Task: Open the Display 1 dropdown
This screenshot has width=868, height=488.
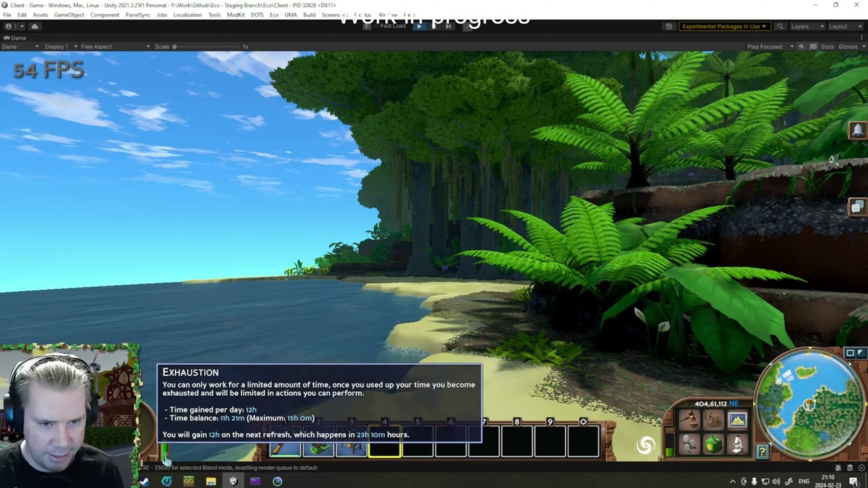Action: (x=60, y=47)
